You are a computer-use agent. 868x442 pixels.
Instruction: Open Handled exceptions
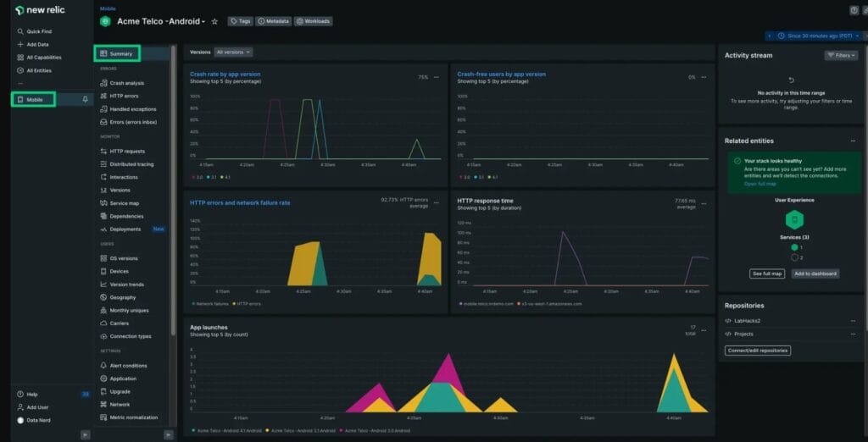click(129, 109)
